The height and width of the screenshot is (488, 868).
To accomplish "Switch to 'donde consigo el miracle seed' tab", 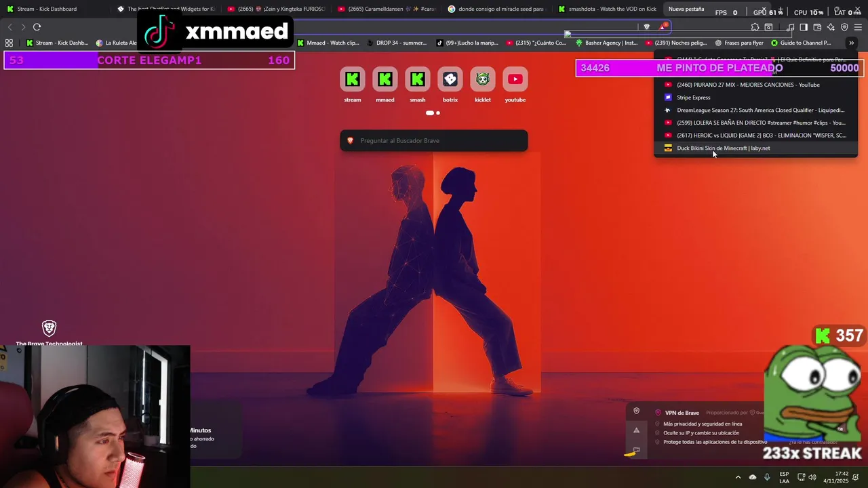I will 496,9.
